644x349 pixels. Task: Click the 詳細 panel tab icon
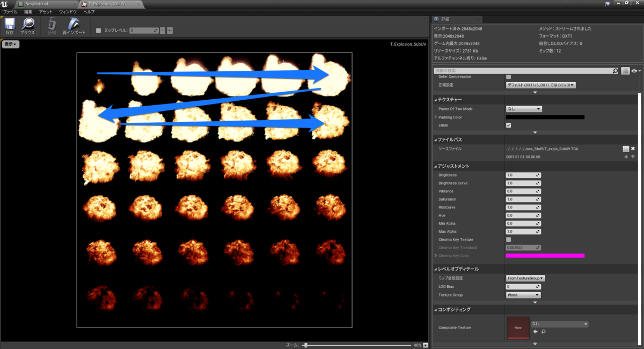437,19
